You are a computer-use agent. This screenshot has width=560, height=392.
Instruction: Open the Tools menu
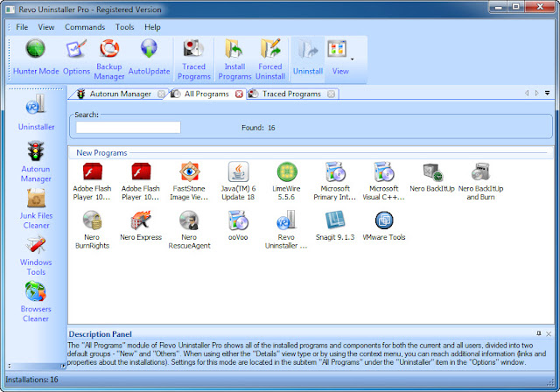click(124, 27)
